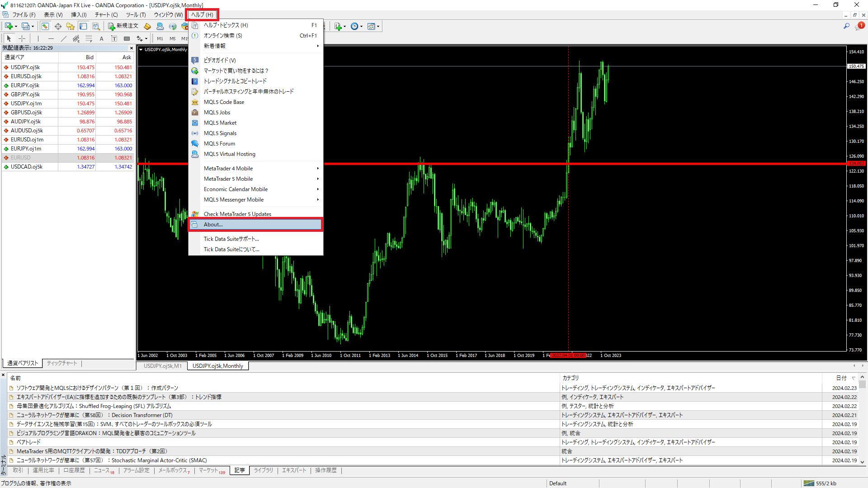This screenshot has height=488, width=868.
Task: Toggle the Navigator folder-star icon
Action: click(x=71, y=26)
